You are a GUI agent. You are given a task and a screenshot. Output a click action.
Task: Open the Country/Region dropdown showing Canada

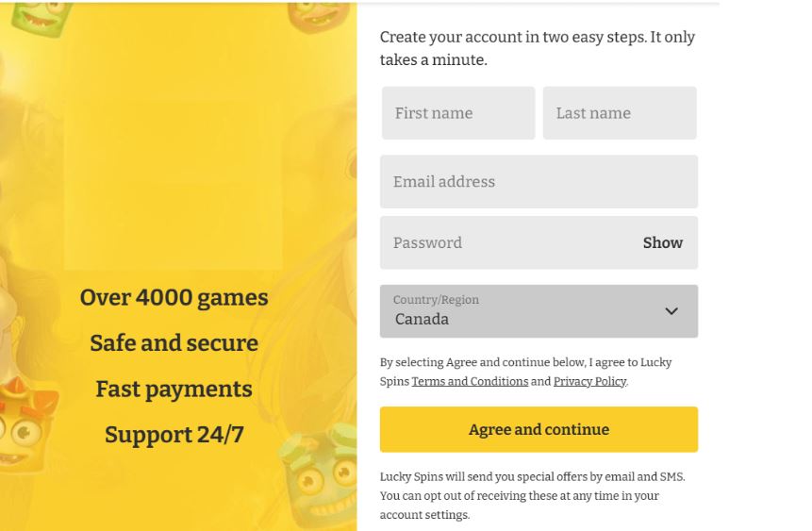coord(539,311)
